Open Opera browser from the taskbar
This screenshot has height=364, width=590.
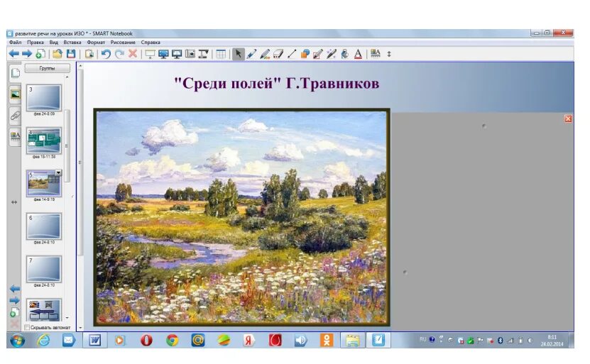(146, 341)
